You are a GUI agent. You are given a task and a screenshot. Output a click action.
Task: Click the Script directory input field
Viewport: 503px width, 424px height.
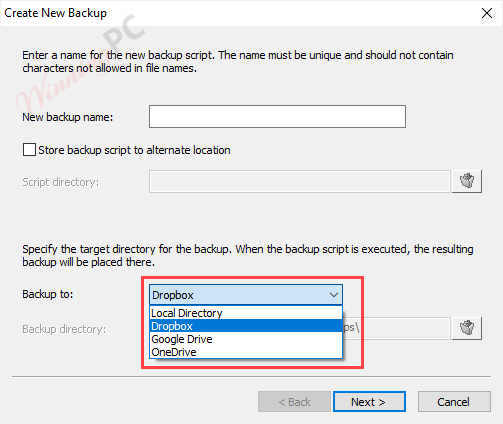pyautogui.click(x=300, y=182)
